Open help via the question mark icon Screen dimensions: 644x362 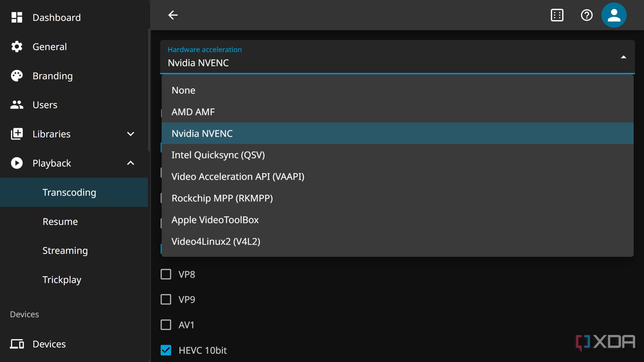point(587,15)
